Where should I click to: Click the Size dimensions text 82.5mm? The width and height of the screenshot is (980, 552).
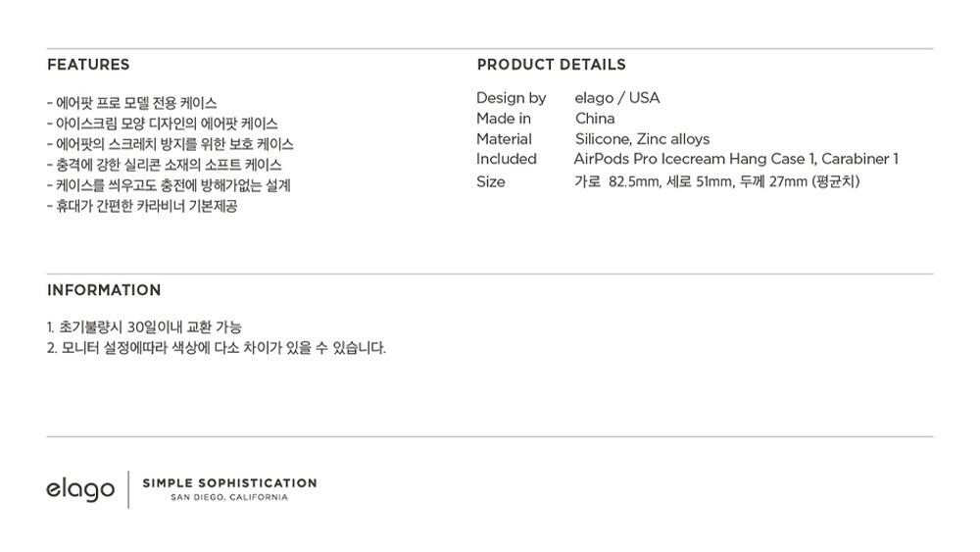(x=634, y=182)
